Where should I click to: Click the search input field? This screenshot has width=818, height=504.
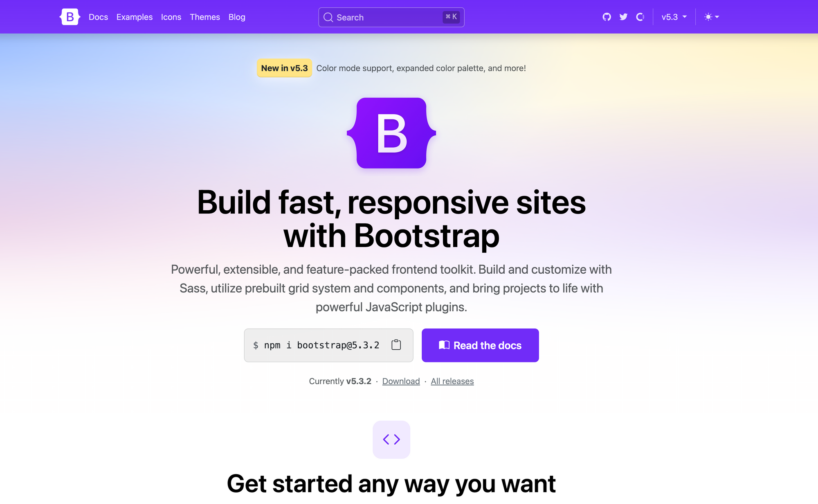(391, 17)
